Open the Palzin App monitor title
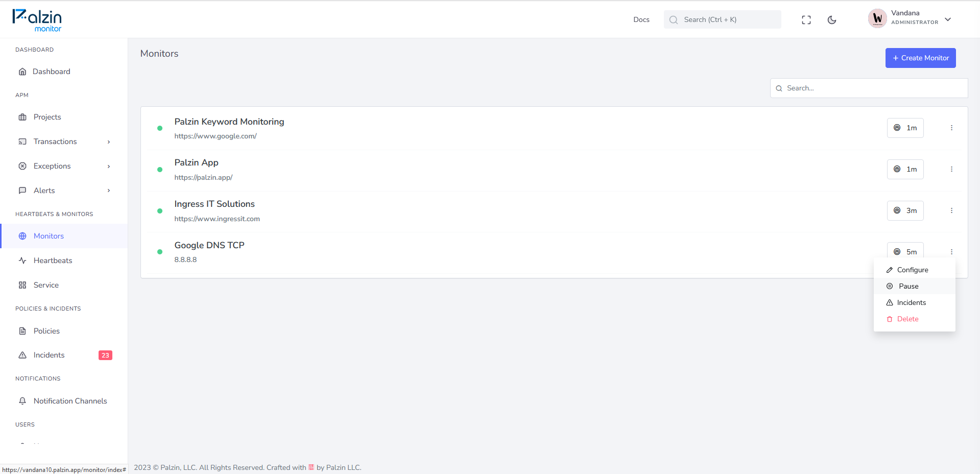 pyautogui.click(x=196, y=163)
